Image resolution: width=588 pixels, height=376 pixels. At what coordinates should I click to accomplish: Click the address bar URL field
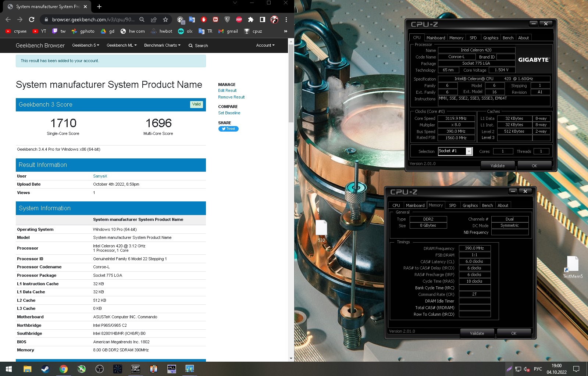pos(93,19)
